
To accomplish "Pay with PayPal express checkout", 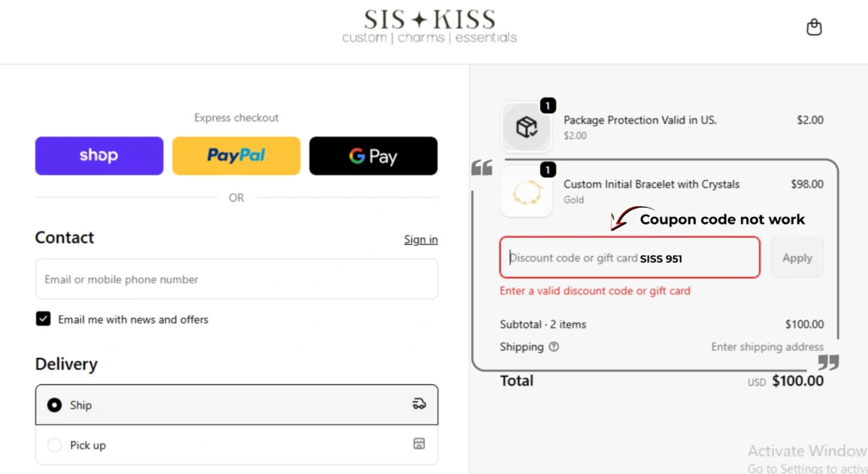I will pyautogui.click(x=236, y=156).
